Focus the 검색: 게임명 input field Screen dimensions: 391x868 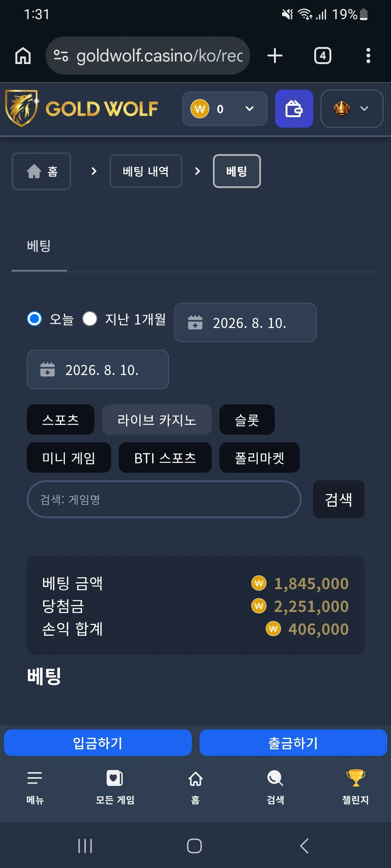pyautogui.click(x=164, y=499)
